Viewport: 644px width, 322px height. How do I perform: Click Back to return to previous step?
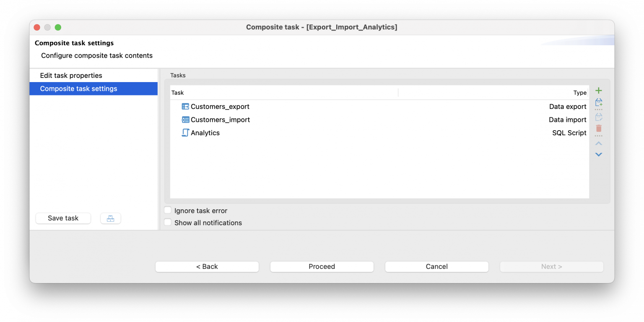[x=207, y=266]
